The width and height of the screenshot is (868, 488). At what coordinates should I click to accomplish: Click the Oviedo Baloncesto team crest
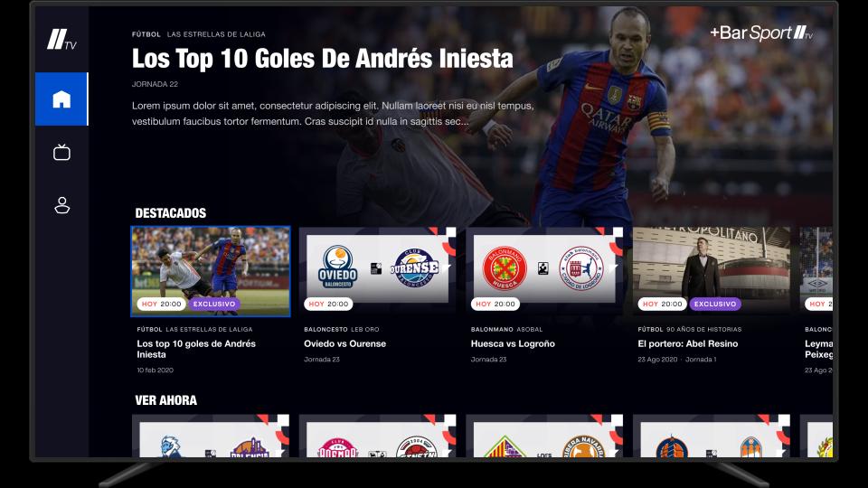(337, 267)
